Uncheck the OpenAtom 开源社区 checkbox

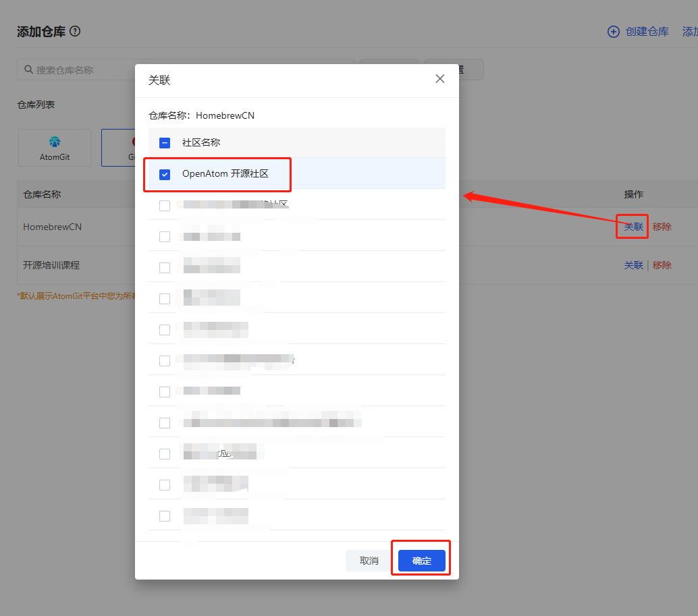point(165,174)
